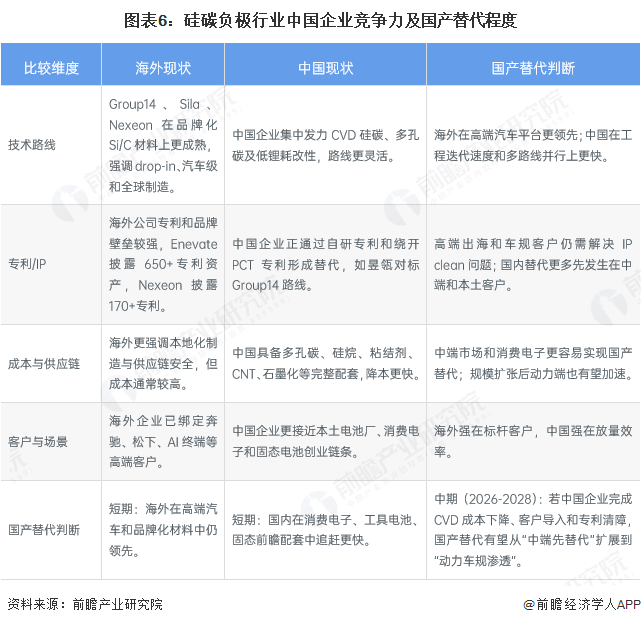Click the credit @前瞻经济学人APP
This screenshot has width=641, height=625.
point(582,604)
